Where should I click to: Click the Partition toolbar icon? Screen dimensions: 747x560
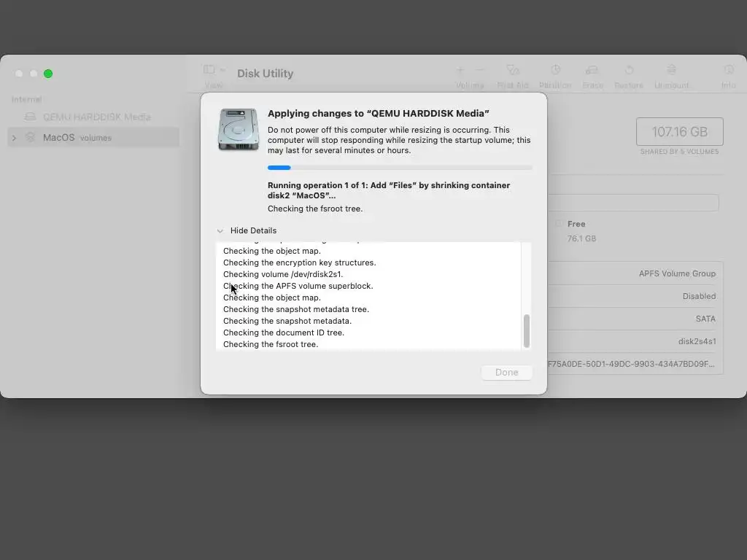pos(555,70)
